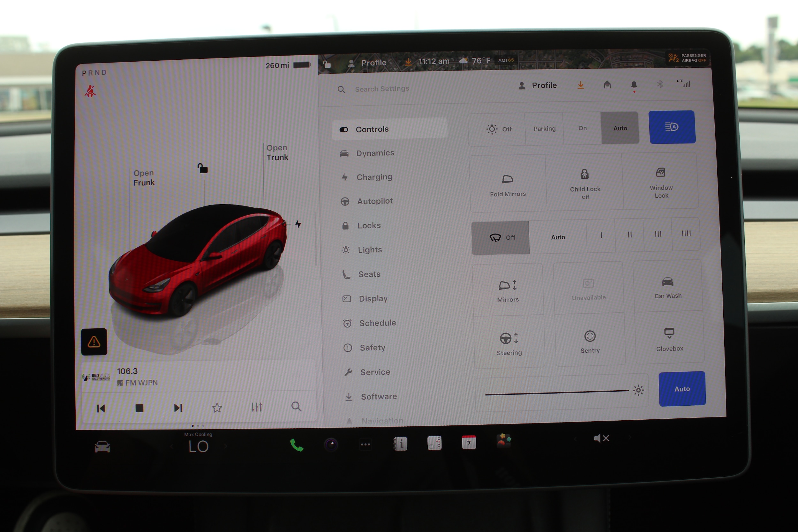Open the calendar app

tap(469, 442)
